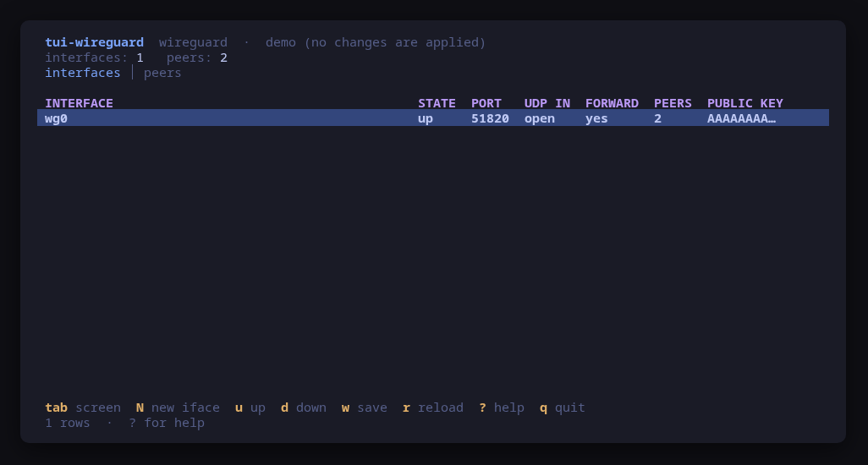This screenshot has width=868, height=465.
Task: Click the 'w save' shortcut
Action: coord(365,408)
